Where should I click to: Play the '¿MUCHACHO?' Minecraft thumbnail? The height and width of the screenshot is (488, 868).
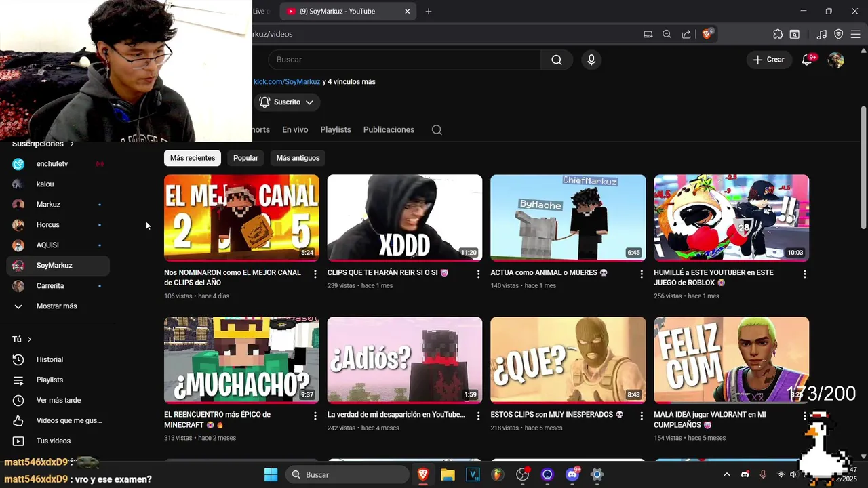241,360
